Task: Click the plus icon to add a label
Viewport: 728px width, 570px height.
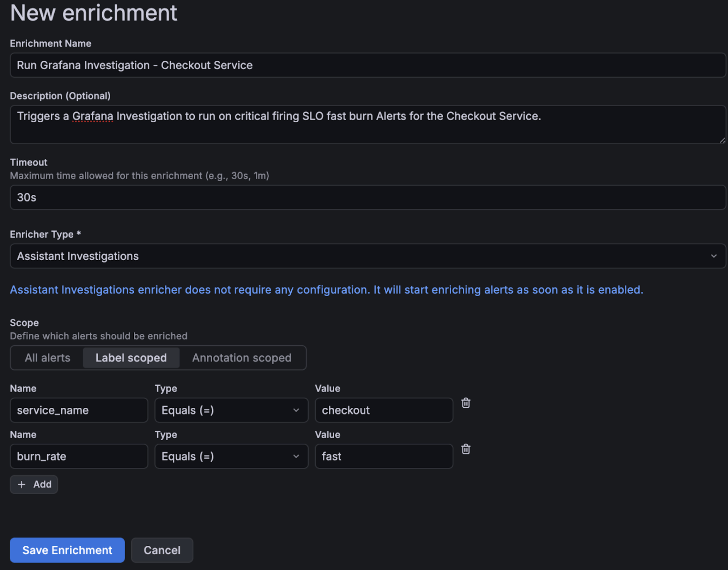Action: coord(22,484)
